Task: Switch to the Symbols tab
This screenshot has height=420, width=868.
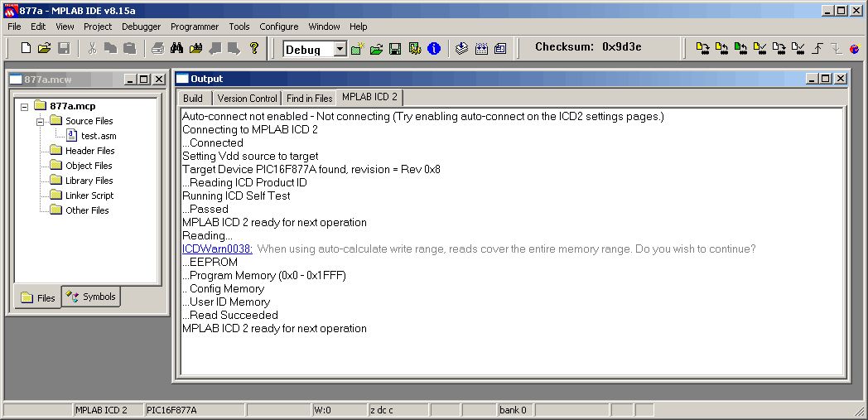Action: click(x=91, y=297)
